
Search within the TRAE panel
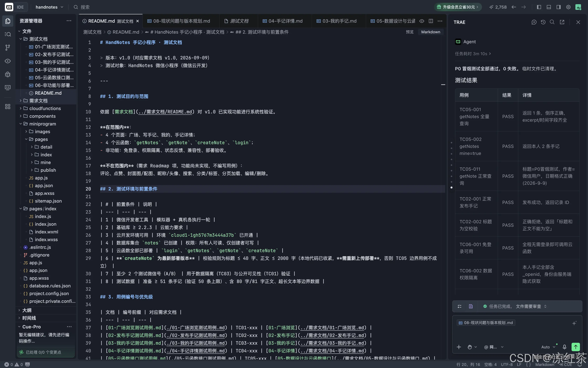552,22
